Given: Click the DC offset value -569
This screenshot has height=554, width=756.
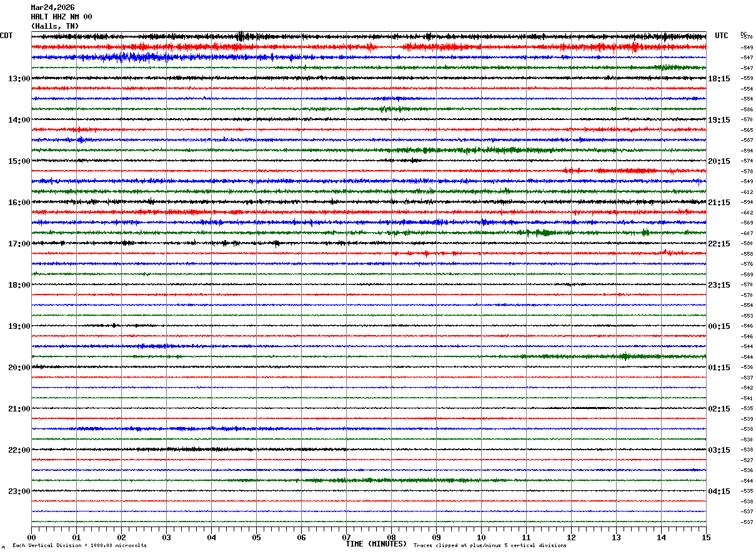Looking at the screenshot, I should [x=747, y=223].
